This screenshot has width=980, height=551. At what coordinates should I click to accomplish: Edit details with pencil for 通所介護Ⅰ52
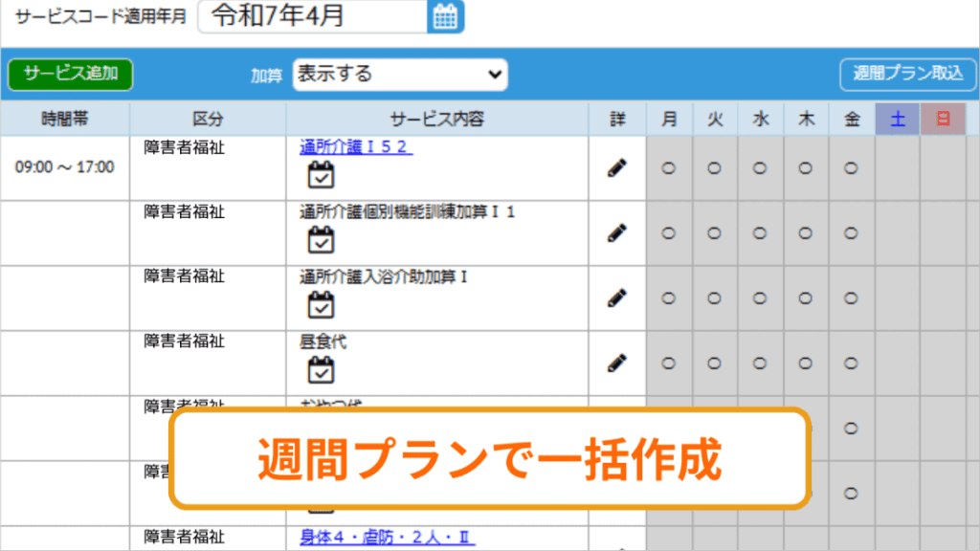click(617, 168)
